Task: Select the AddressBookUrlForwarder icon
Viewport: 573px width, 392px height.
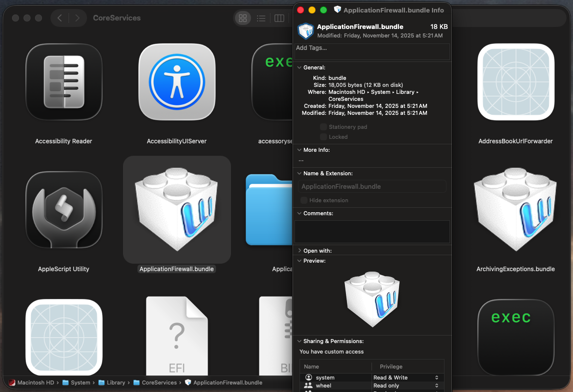Action: click(515, 82)
